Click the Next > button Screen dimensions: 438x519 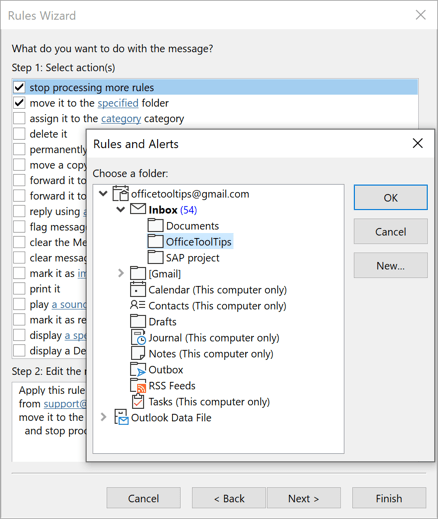(304, 498)
